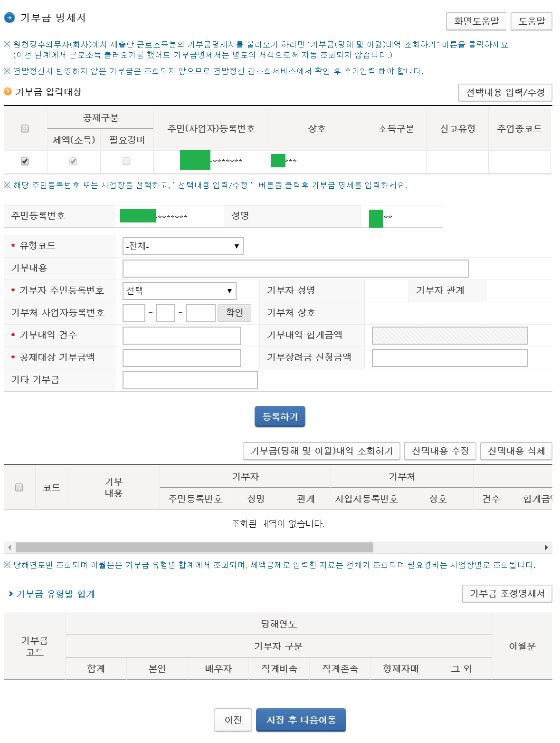
Task: Click the 기부내용 text field
Action: coord(295,269)
